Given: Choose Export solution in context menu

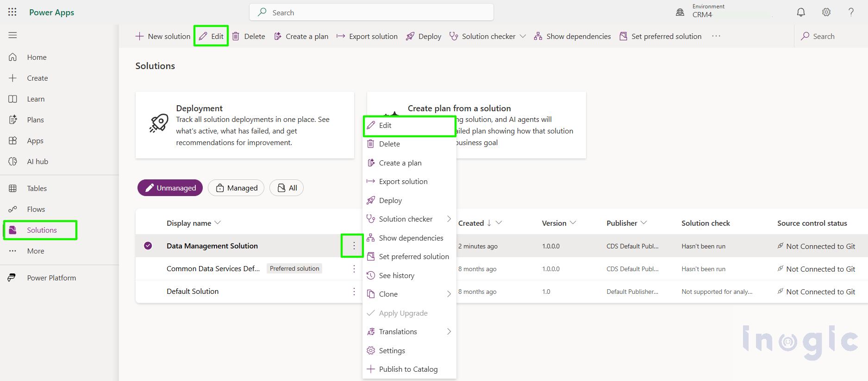Looking at the screenshot, I should pos(409,181).
